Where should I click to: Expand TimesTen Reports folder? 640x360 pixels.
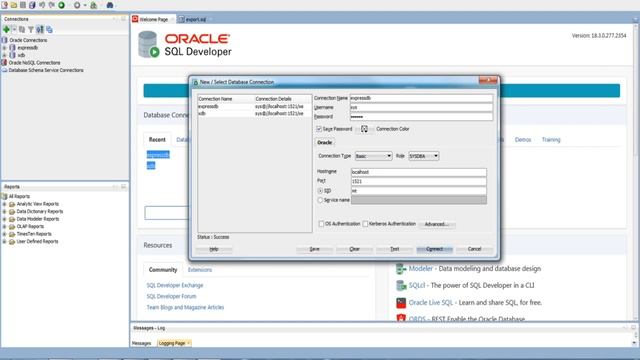tap(4, 234)
